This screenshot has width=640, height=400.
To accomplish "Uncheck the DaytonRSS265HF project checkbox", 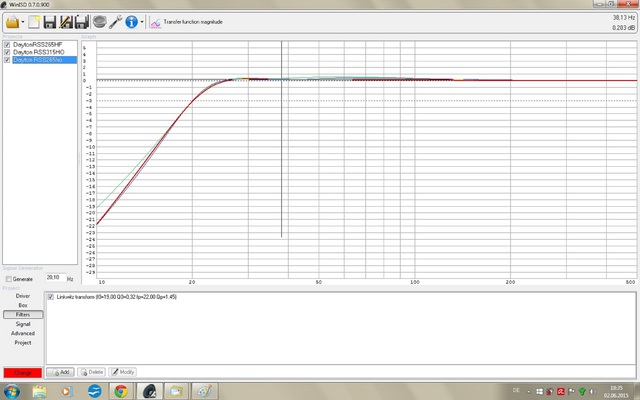I will (x=8, y=45).
